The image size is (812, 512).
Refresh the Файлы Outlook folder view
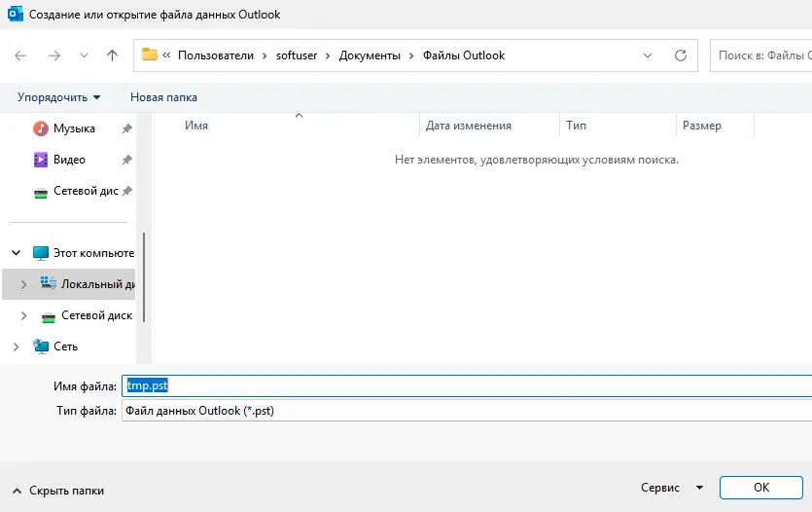click(681, 55)
